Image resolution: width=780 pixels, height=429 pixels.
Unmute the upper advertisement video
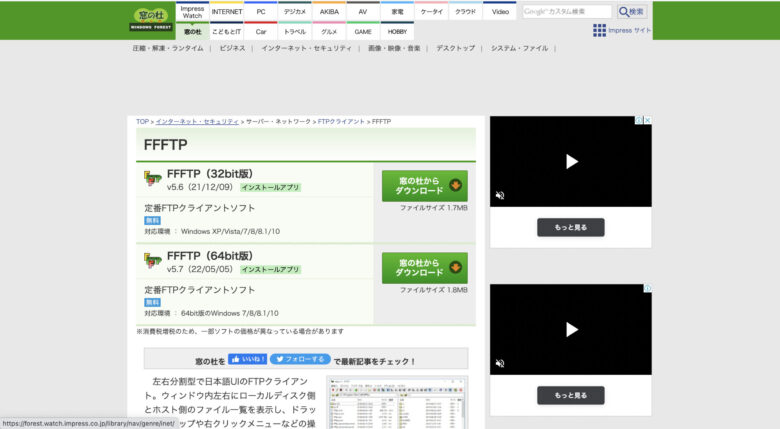[x=500, y=195]
